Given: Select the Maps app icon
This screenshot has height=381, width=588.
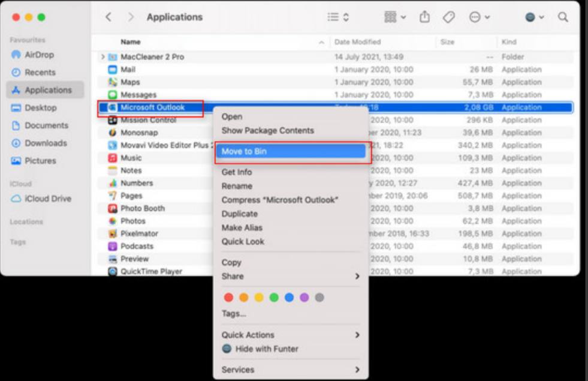Looking at the screenshot, I should click(113, 82).
